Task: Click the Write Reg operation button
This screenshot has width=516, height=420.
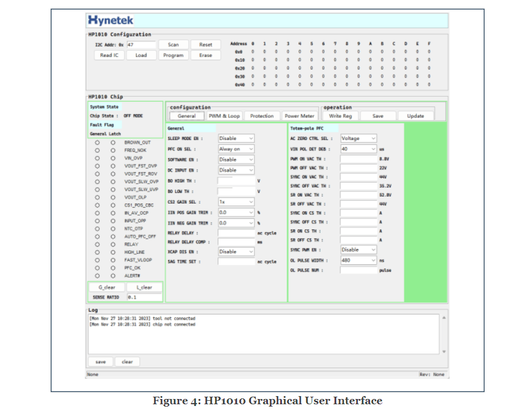Action: (x=340, y=116)
